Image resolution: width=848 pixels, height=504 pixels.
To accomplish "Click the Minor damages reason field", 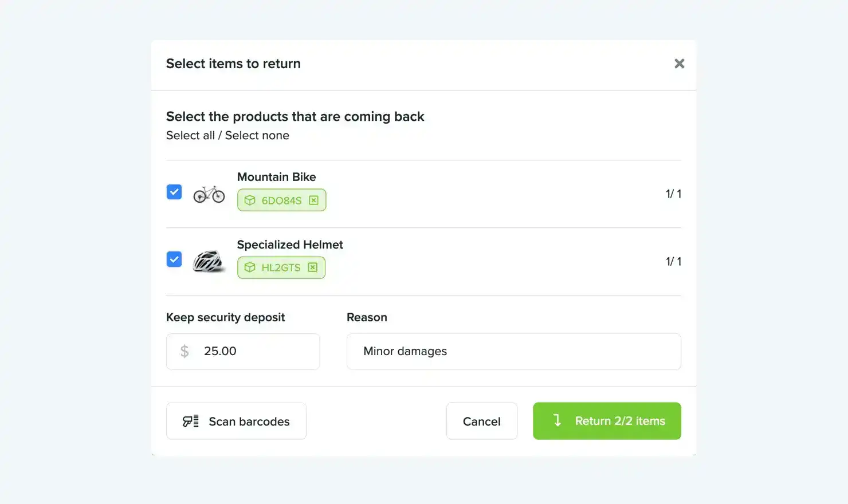I will click(x=513, y=351).
